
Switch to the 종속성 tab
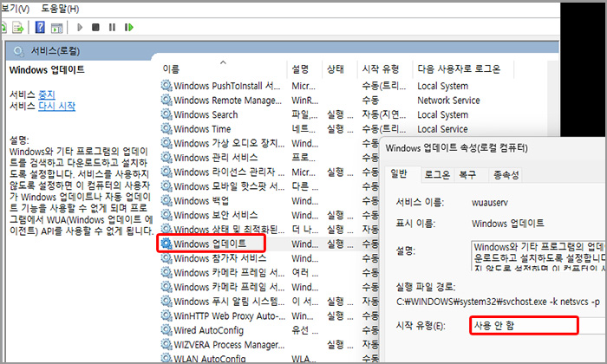click(x=506, y=175)
